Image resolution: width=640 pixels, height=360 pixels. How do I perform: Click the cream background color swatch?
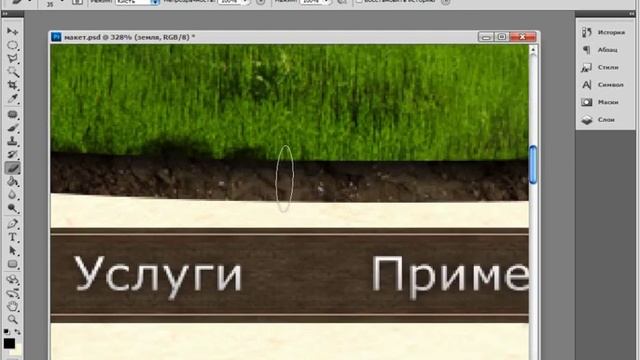[17, 350]
